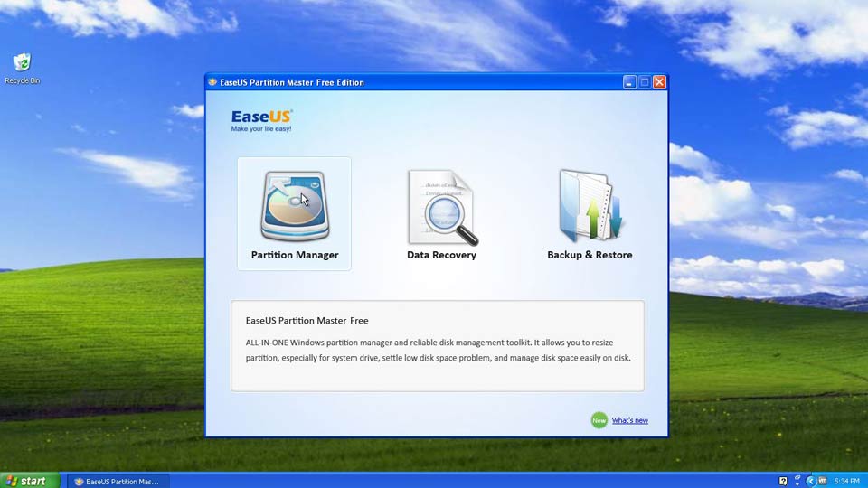Open Backup & Restore folder icon
Screen dimensions: 868x488
pos(590,205)
